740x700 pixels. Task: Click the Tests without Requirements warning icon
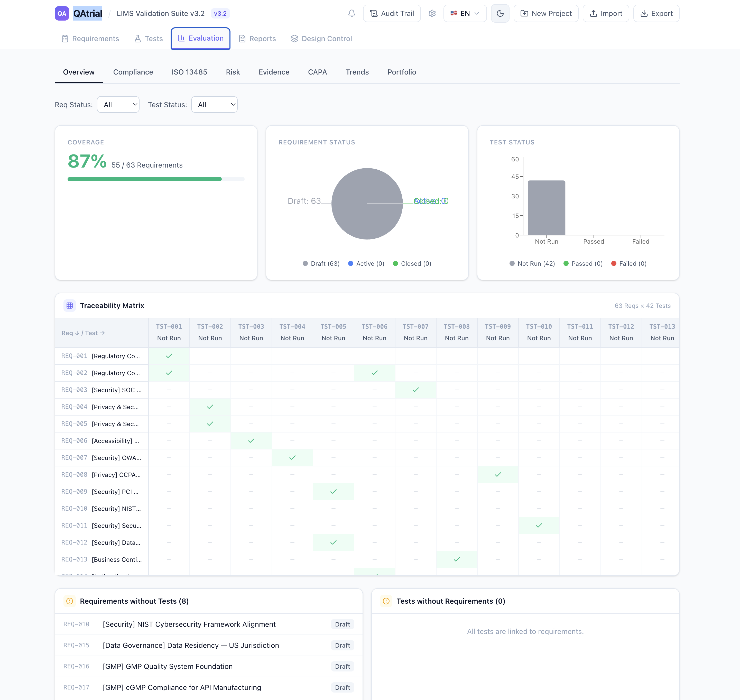(x=386, y=601)
